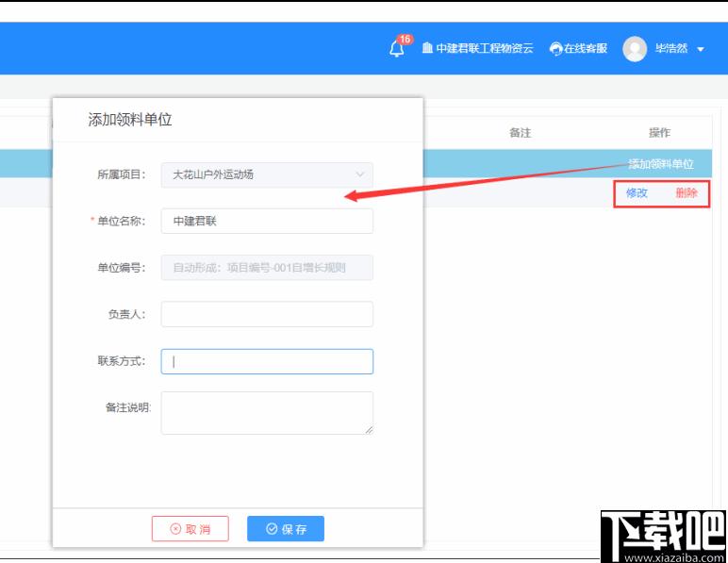Click the 所属项目 label

tap(122, 174)
